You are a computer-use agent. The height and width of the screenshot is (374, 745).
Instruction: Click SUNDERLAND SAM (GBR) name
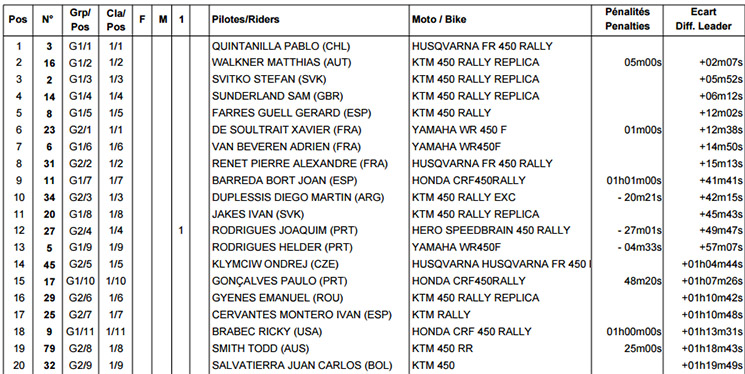click(277, 96)
